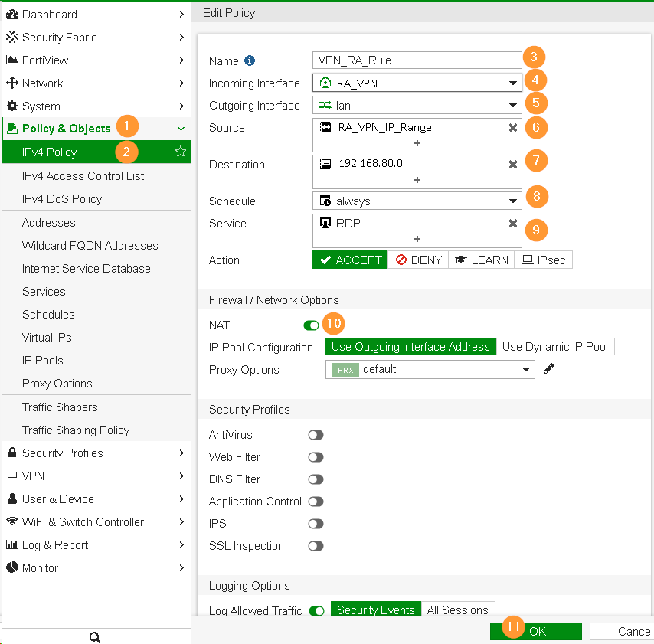This screenshot has height=644, width=654.
Task: Select Use Outgoing Interface Address
Action: point(410,347)
